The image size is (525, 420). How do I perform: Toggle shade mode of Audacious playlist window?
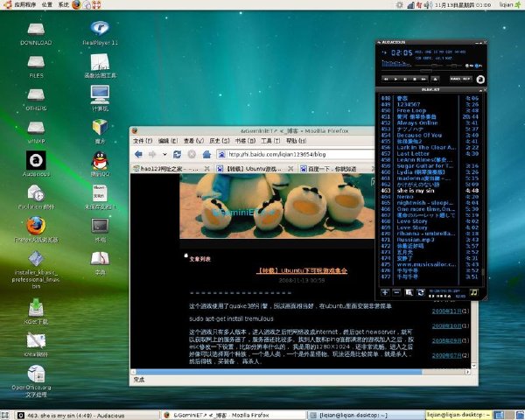[x=480, y=90]
